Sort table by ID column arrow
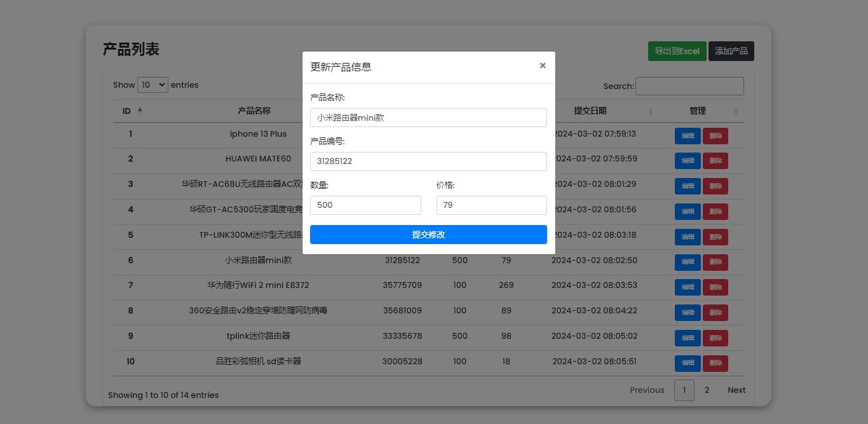The width and height of the screenshot is (868, 424). 140,111
